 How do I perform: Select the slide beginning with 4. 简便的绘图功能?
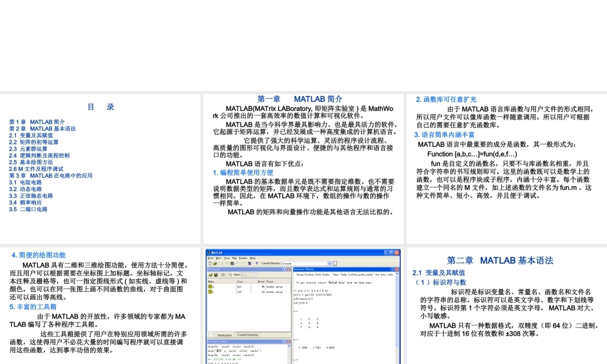pyautogui.click(x=100, y=306)
